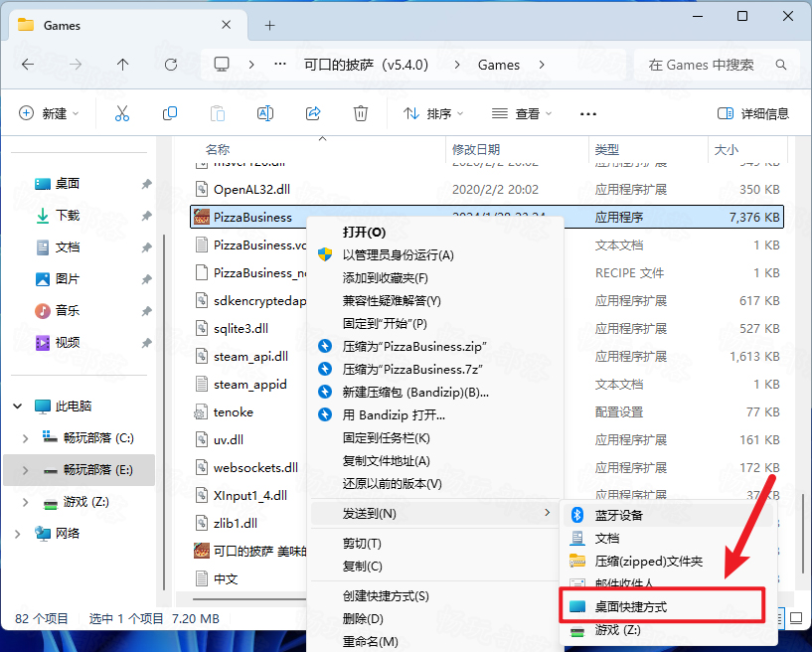The width and height of the screenshot is (812, 652).
Task: Sort by 类型 column header
Action: click(607, 150)
